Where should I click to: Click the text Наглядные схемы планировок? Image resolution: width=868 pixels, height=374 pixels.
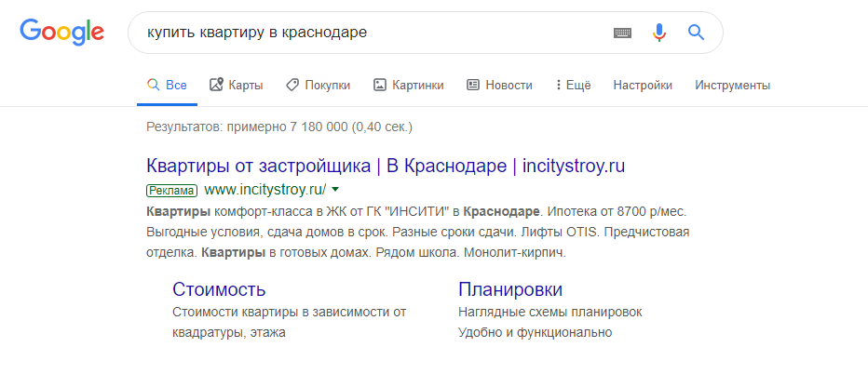click(550, 312)
